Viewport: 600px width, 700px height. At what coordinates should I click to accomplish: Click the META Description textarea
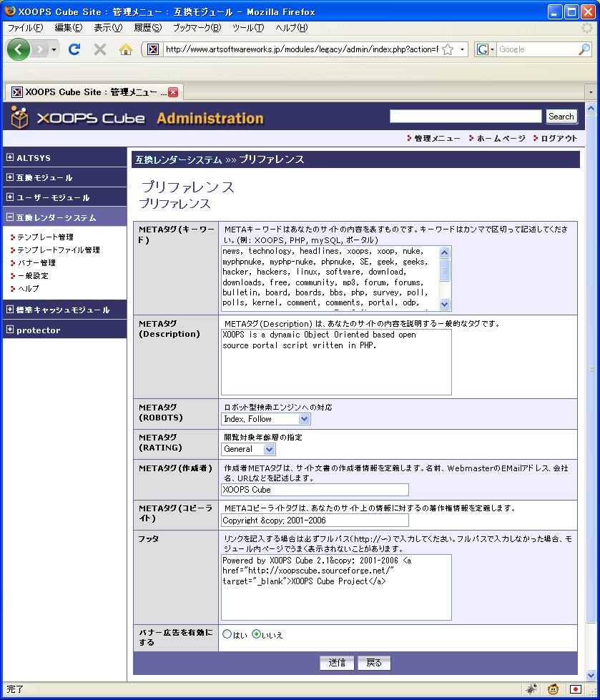[336, 362]
